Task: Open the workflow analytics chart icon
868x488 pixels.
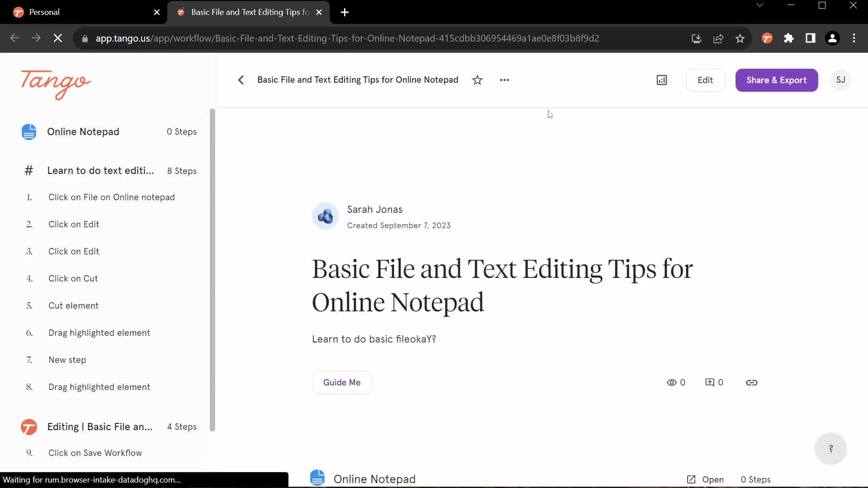Action: 662,80
